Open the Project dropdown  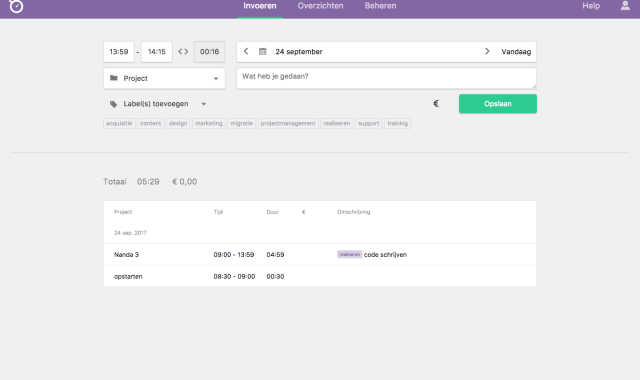[x=164, y=78]
